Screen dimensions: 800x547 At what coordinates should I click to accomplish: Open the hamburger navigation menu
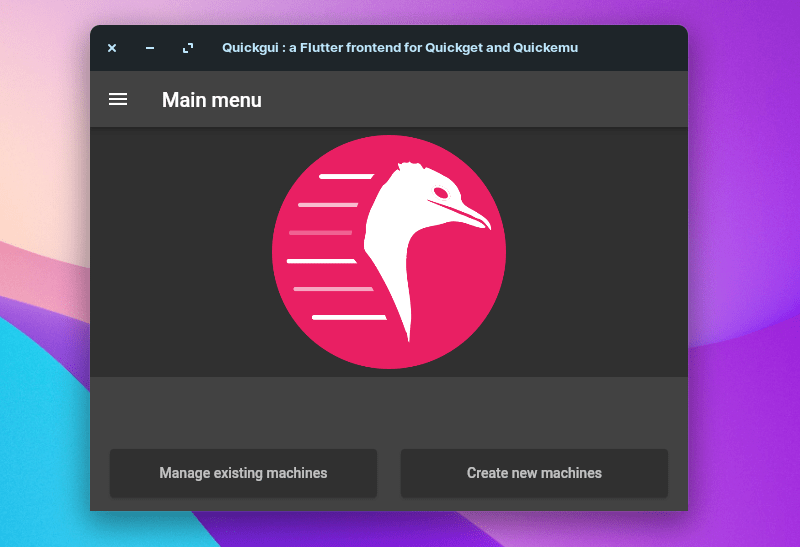tap(118, 99)
